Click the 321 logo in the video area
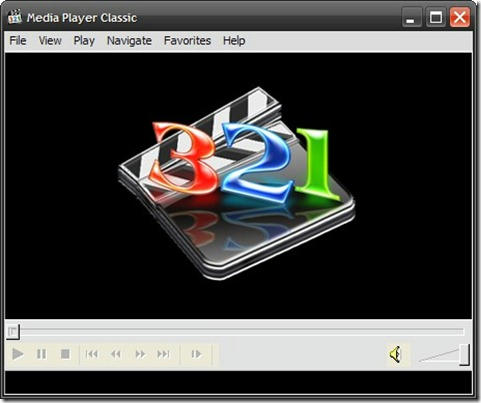Viewport: 481px width, 403px height. click(236, 183)
